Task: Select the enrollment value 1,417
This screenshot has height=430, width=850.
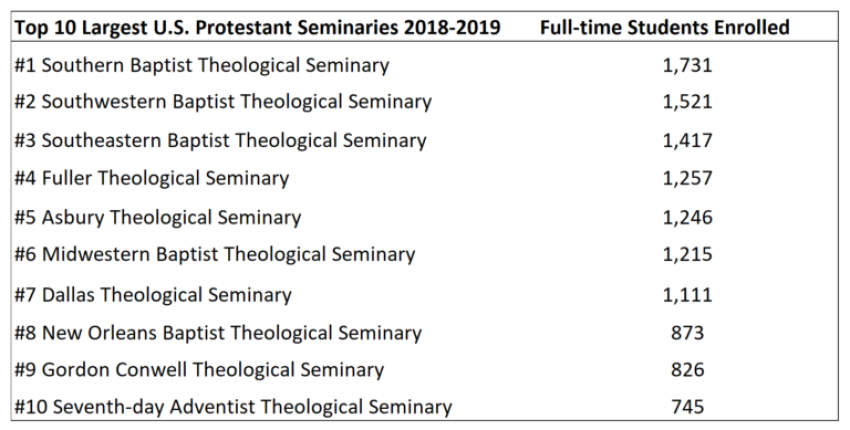Action: pos(687,141)
